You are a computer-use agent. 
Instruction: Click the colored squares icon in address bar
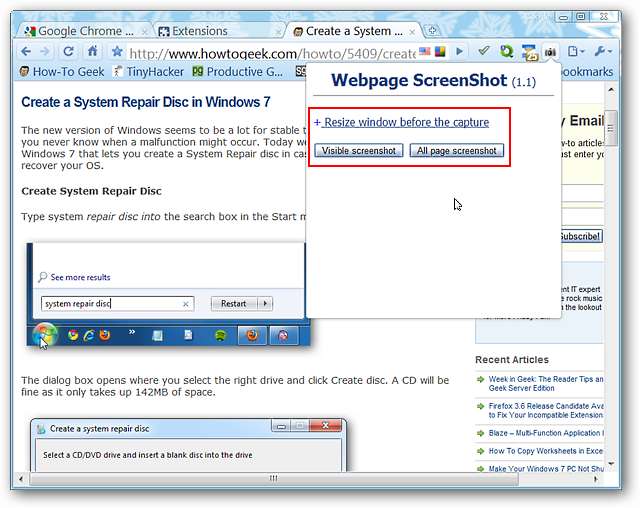(x=440, y=51)
